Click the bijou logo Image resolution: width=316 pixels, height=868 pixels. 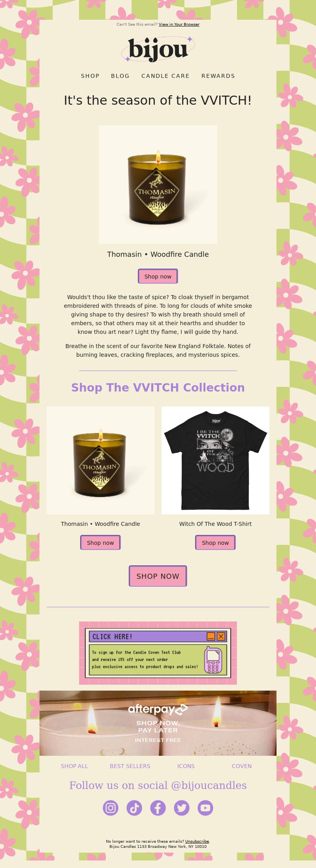(158, 49)
